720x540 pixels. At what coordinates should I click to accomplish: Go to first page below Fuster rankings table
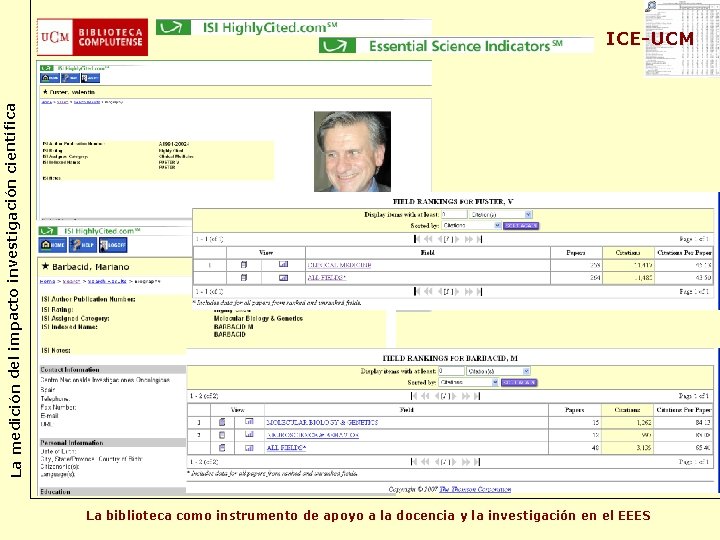coord(416,291)
